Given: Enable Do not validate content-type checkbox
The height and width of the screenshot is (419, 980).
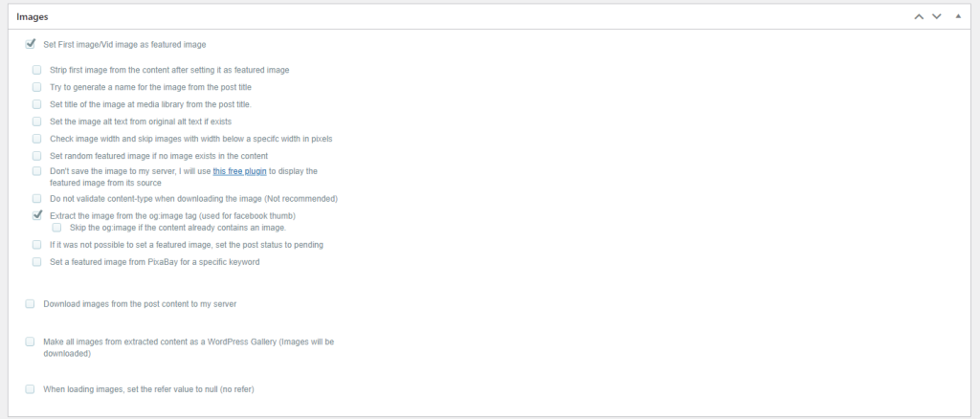Looking at the screenshot, I should [37, 199].
